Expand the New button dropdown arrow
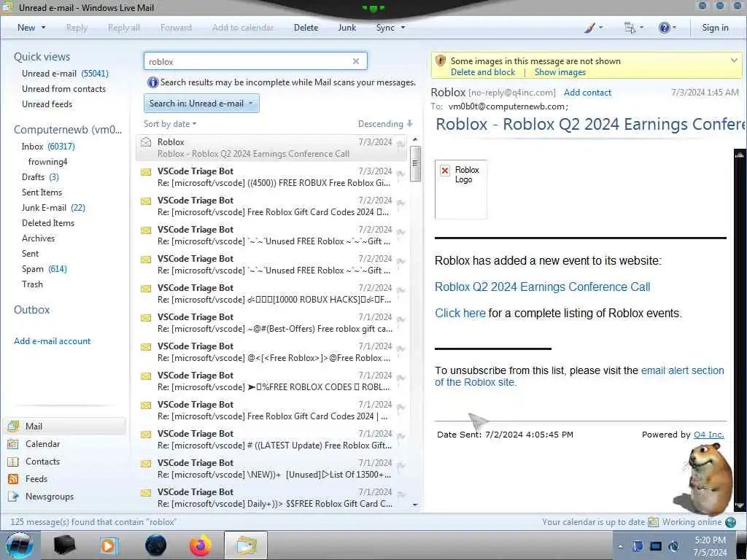 [43, 28]
